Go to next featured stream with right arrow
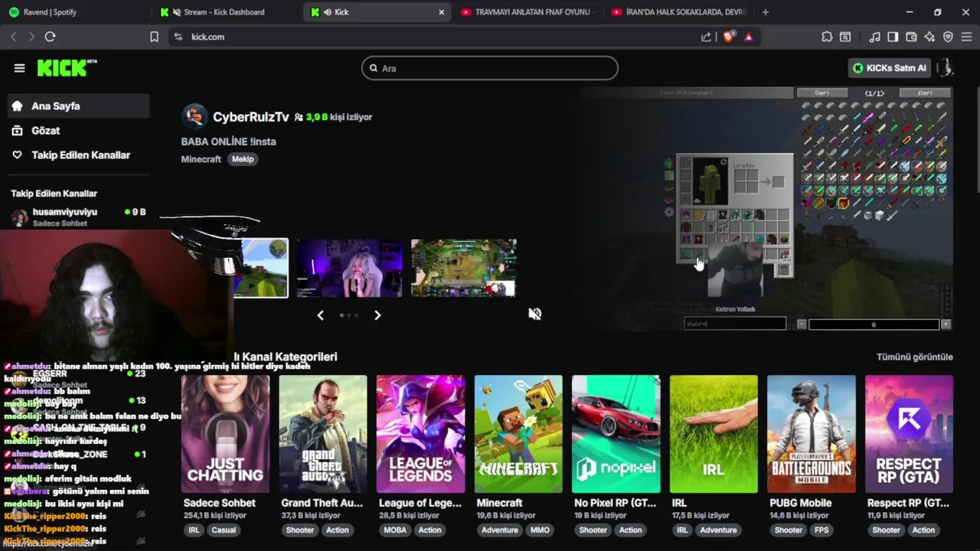The image size is (980, 551). pyautogui.click(x=377, y=315)
